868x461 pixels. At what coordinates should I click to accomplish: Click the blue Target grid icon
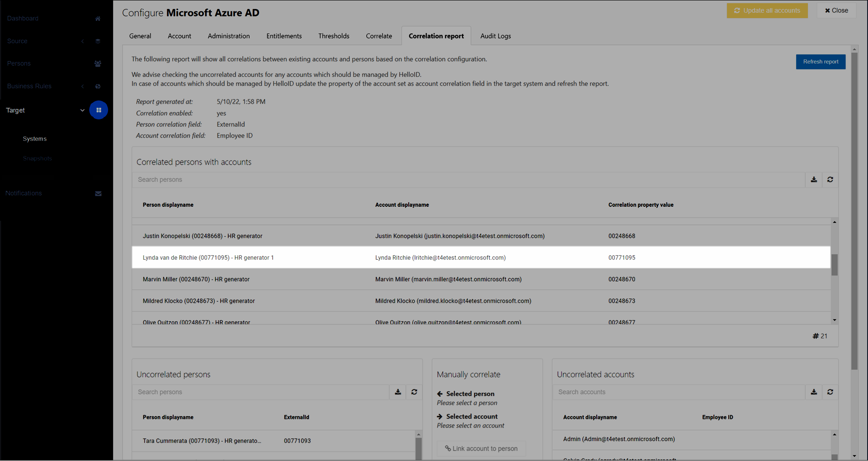tap(99, 110)
